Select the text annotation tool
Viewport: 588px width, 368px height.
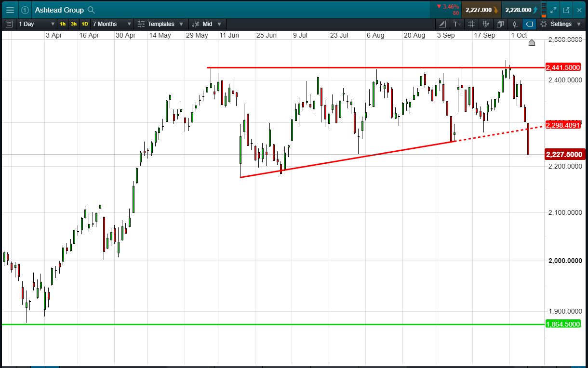point(457,24)
